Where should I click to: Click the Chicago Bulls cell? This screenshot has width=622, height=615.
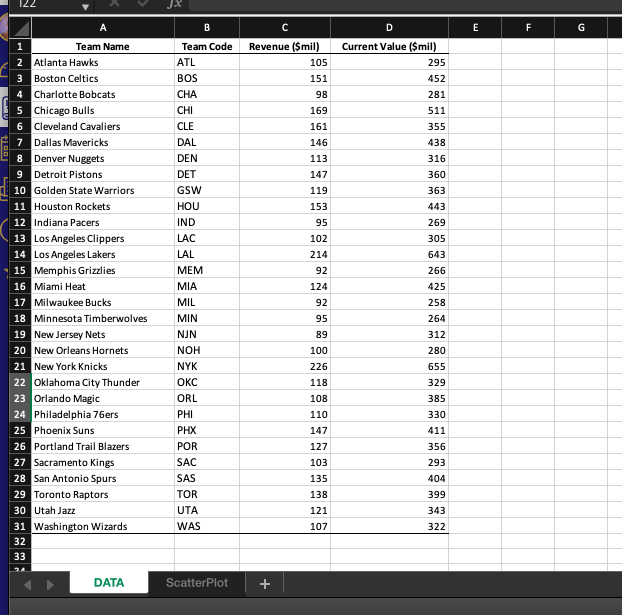(103, 110)
